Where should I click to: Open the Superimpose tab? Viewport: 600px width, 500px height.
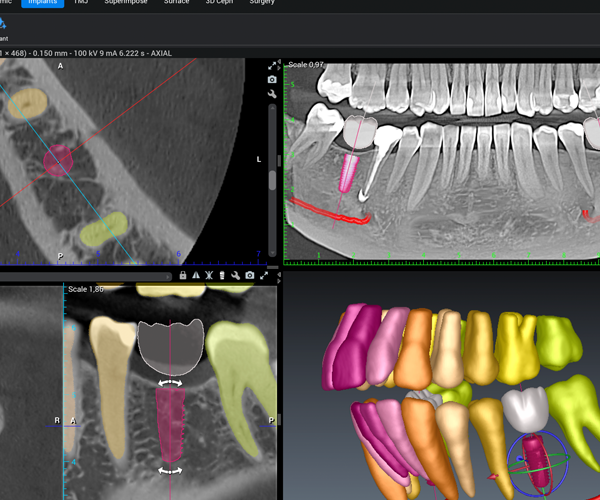pos(125,4)
